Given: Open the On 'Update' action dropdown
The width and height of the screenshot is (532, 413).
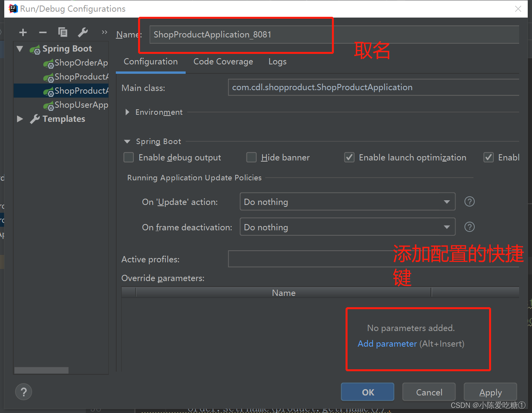Looking at the screenshot, I should tap(348, 202).
